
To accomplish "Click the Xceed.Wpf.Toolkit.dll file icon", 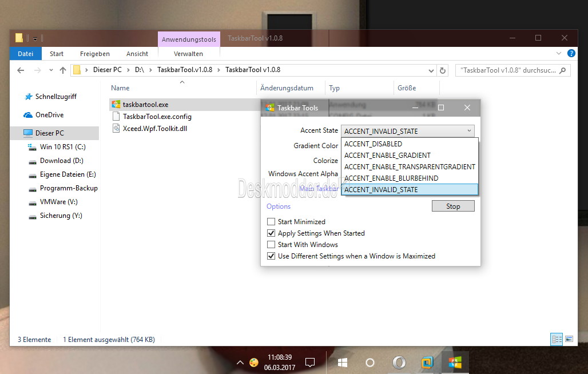I will [x=116, y=129].
